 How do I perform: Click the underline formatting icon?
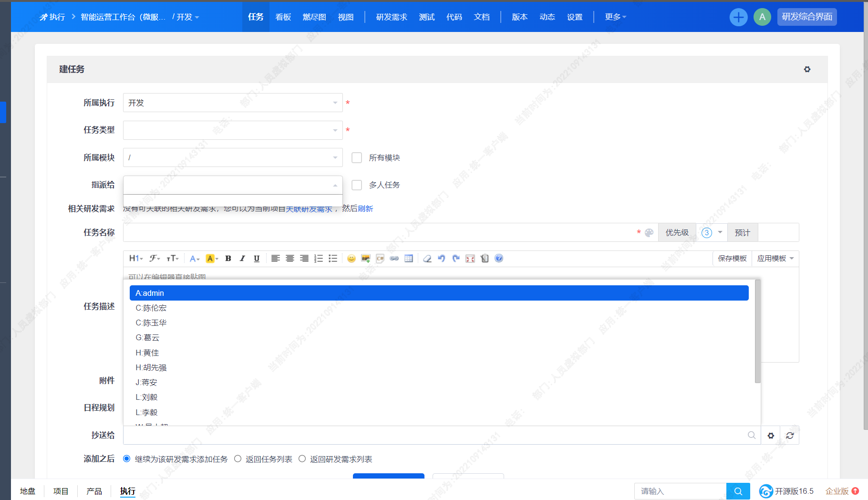tap(257, 258)
